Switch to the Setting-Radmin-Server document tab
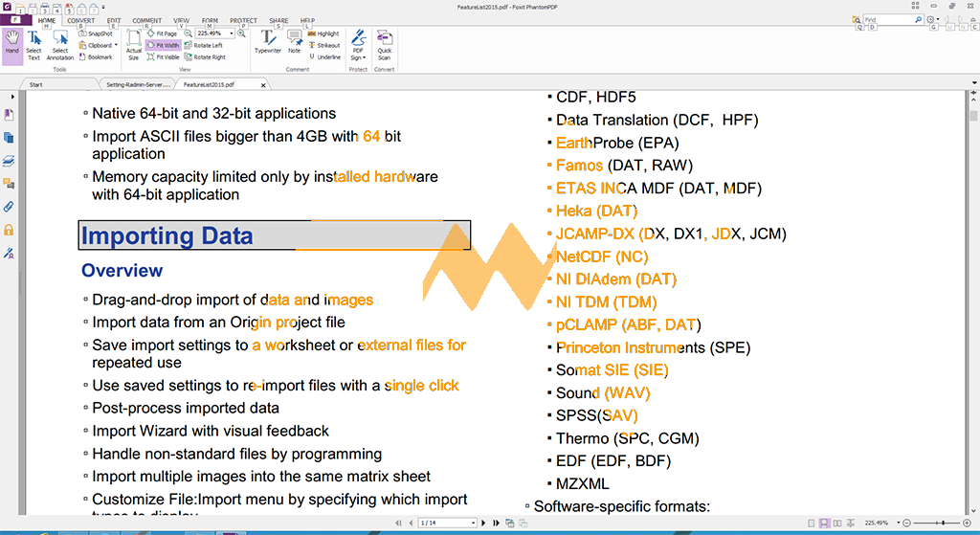This screenshot has height=535, width=980. point(138,84)
